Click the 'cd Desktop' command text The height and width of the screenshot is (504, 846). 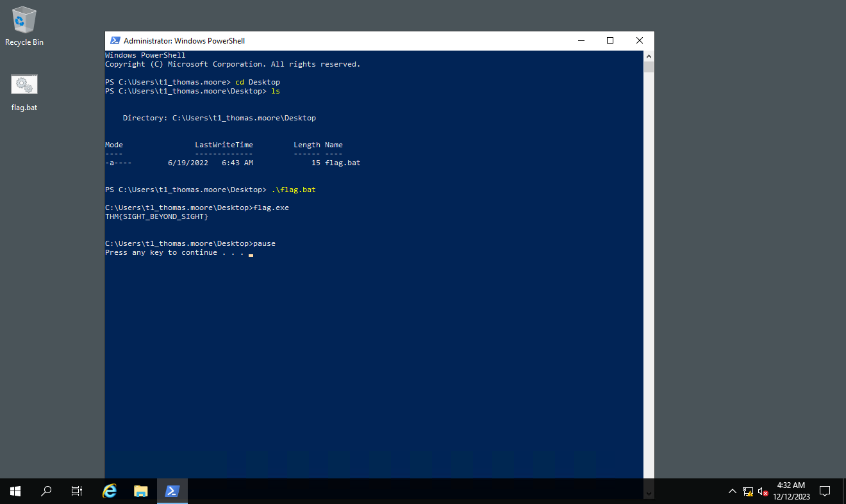[258, 82]
